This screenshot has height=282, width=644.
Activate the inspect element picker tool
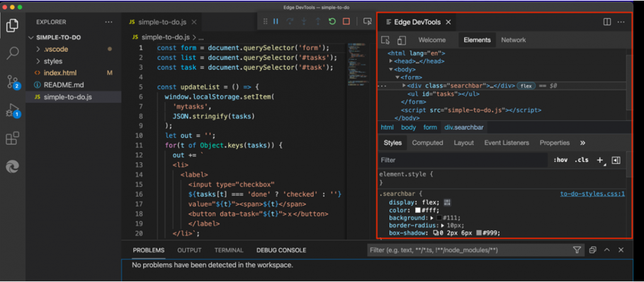click(x=386, y=40)
